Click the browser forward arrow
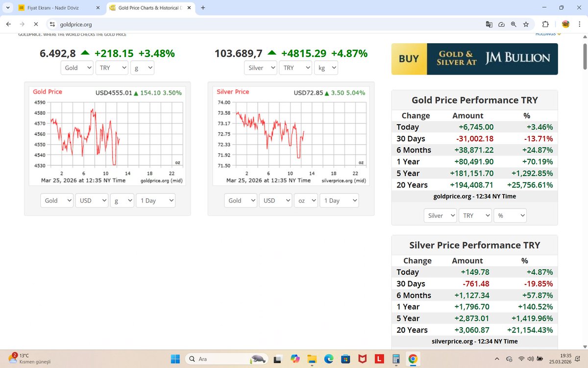Image resolution: width=588 pixels, height=368 pixels. 23,24
